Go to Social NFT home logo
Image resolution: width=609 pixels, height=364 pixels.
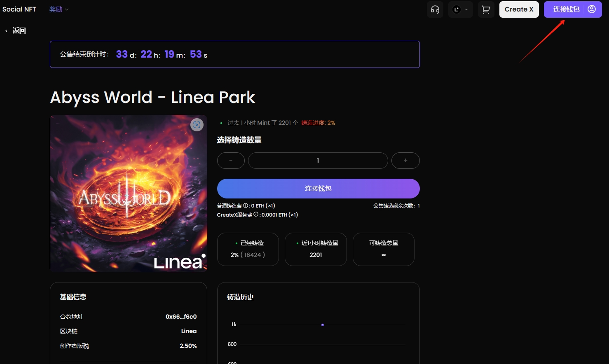point(19,9)
